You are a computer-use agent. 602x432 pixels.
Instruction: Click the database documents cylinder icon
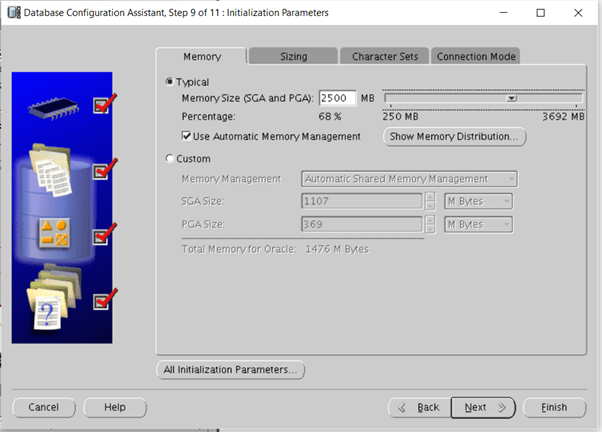(x=53, y=171)
